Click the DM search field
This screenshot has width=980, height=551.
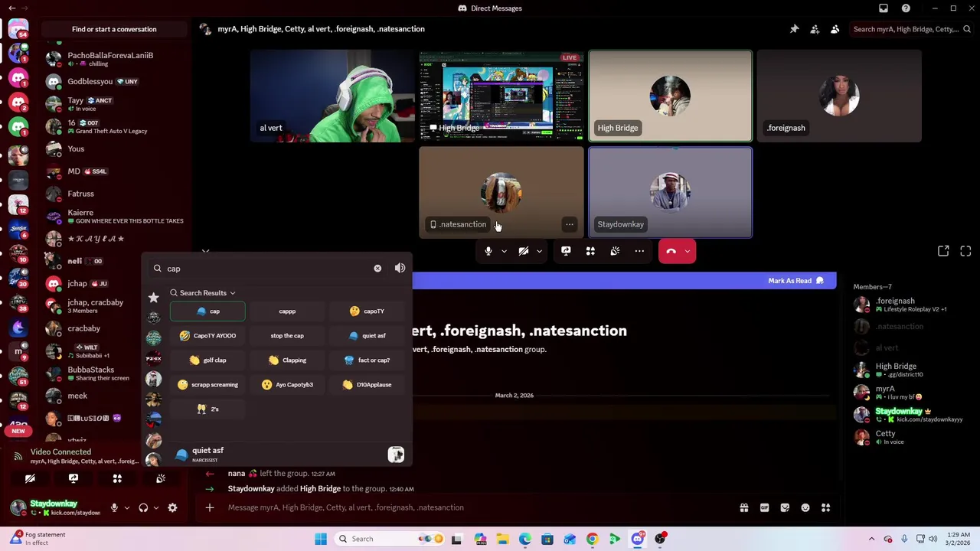(x=911, y=29)
